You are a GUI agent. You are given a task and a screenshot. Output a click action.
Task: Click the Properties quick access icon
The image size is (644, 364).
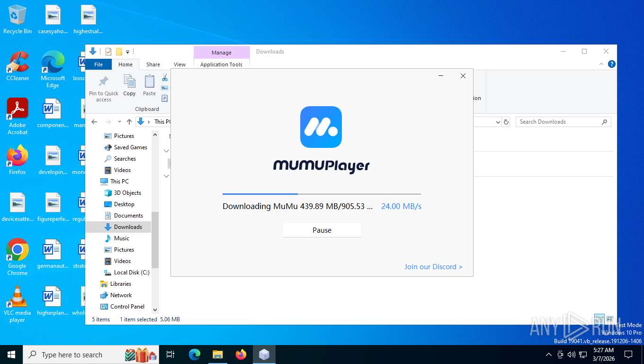[x=108, y=52]
